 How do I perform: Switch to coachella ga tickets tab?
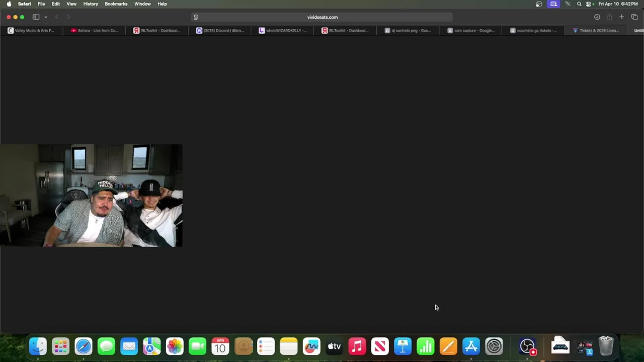pyautogui.click(x=534, y=31)
